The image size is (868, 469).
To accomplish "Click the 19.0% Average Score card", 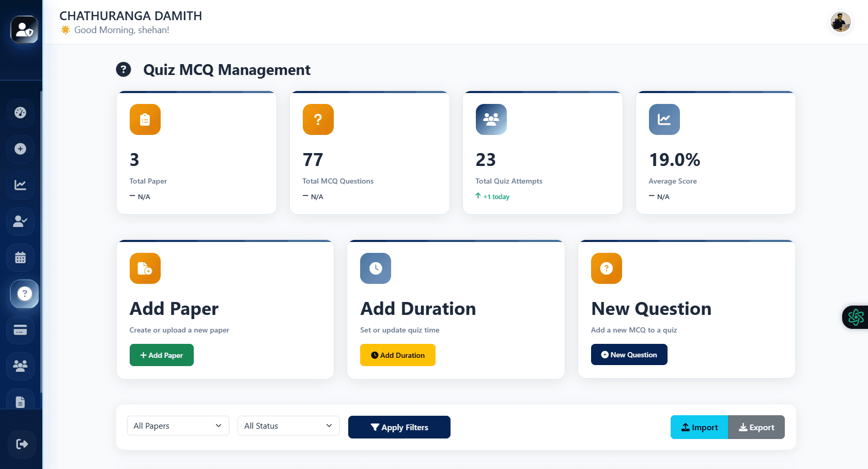I will click(715, 153).
